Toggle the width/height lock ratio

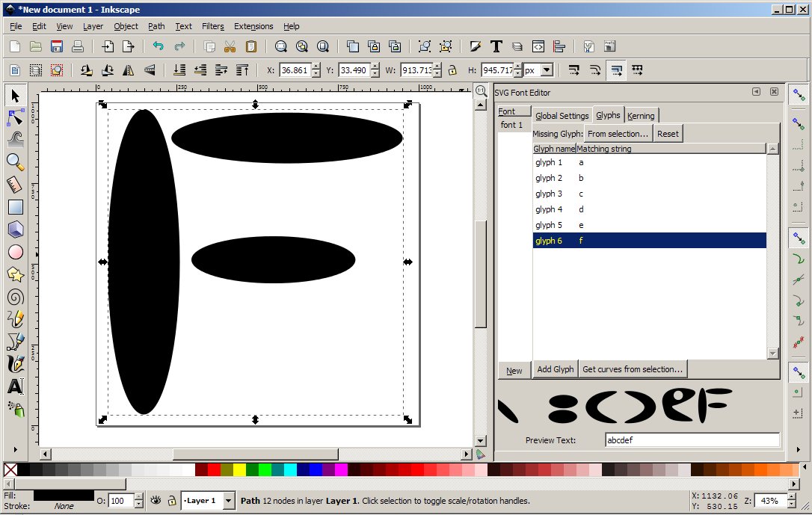tap(452, 70)
